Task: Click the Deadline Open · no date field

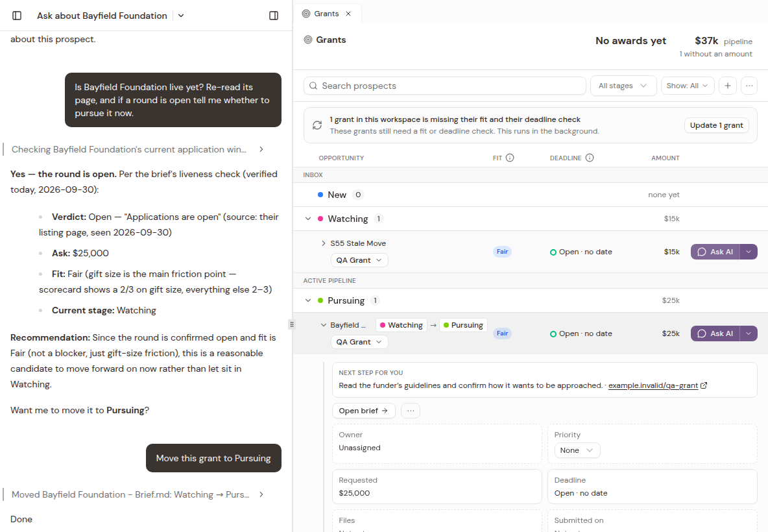Action: pos(653,487)
